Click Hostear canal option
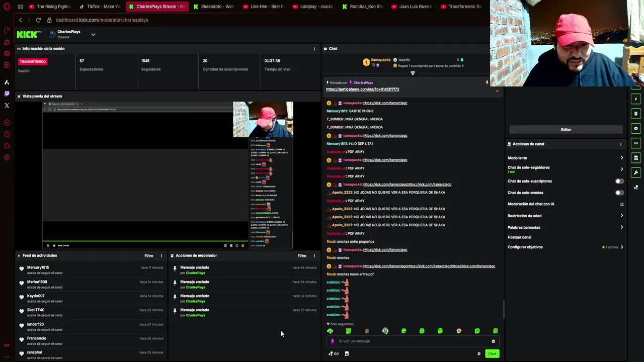644x362 pixels. coord(520,237)
